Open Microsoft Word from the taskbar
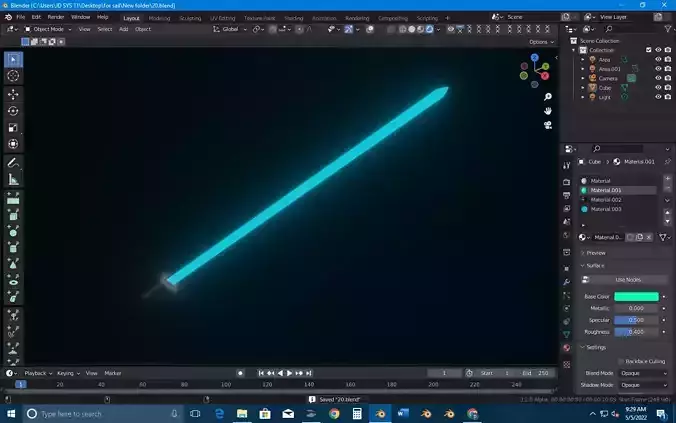 403,414
